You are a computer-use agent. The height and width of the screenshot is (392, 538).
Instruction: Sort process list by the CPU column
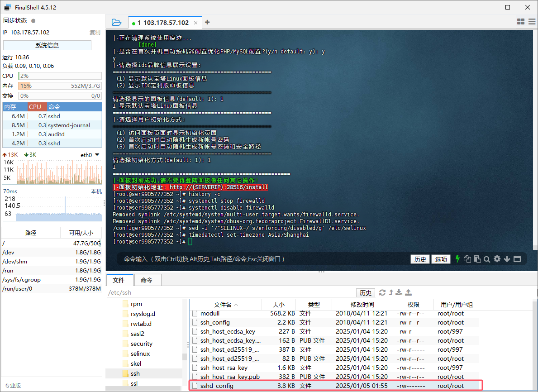[x=35, y=107]
